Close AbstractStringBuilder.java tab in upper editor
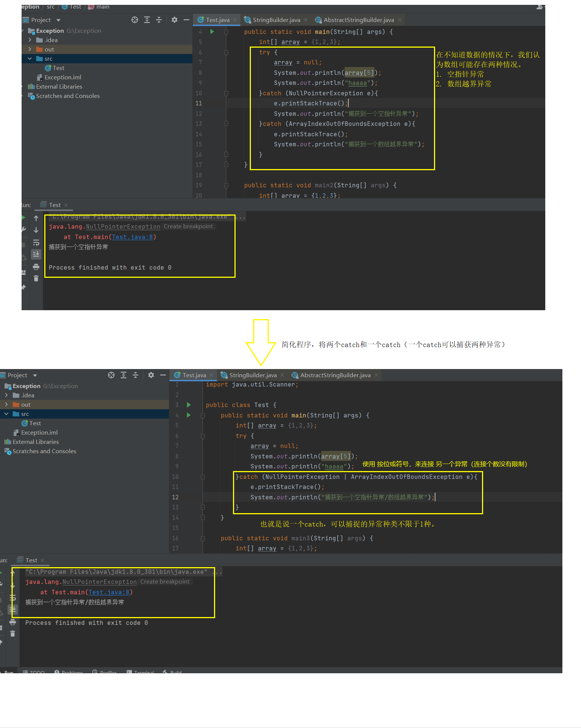The height and width of the screenshot is (728, 581). 400,20
